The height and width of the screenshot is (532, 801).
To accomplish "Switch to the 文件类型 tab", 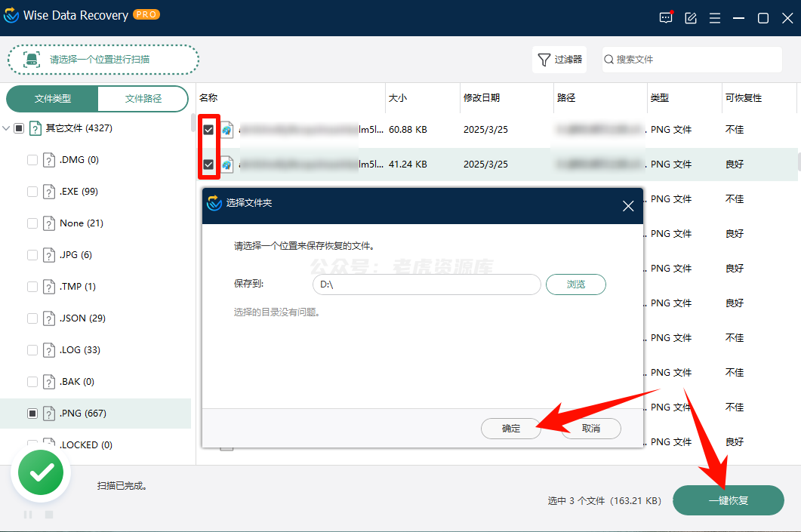I will coord(52,99).
